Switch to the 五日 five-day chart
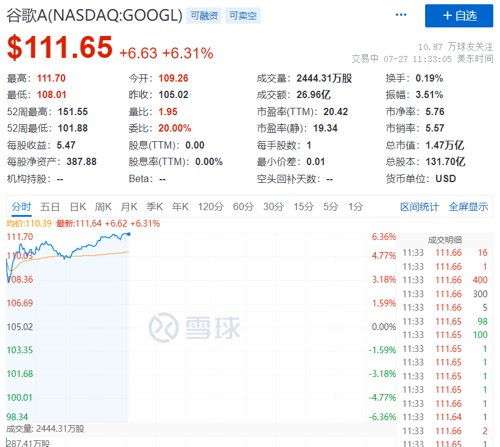Screen dimensions: 500x447 pyautogui.click(x=50, y=207)
